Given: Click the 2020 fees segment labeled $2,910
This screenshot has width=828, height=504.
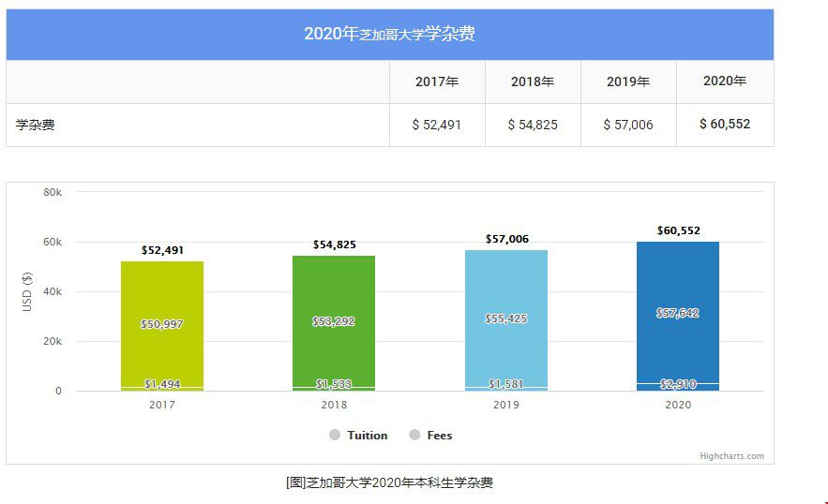Looking at the screenshot, I should click(678, 387).
